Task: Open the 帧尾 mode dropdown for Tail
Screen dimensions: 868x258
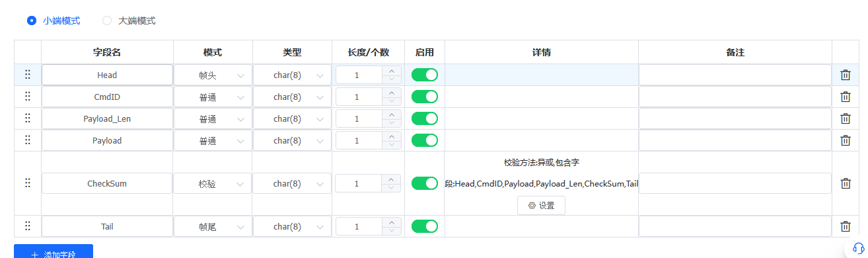Action: pyautogui.click(x=213, y=226)
